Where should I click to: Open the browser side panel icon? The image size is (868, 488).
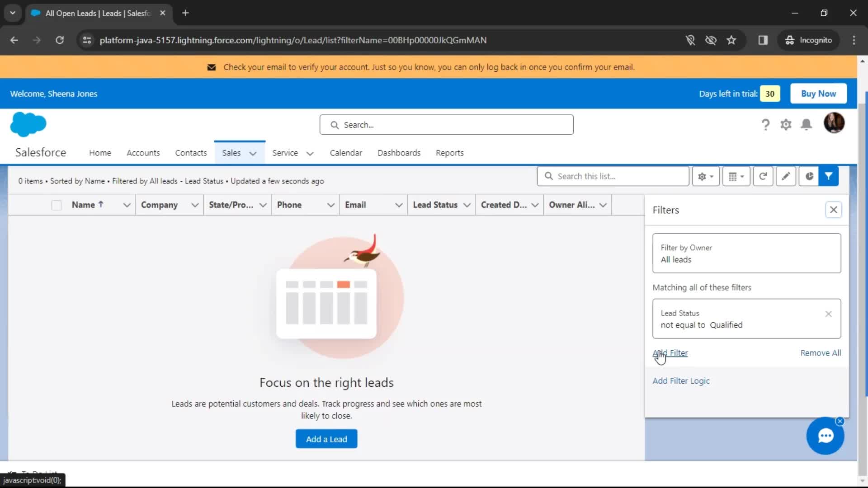click(763, 40)
